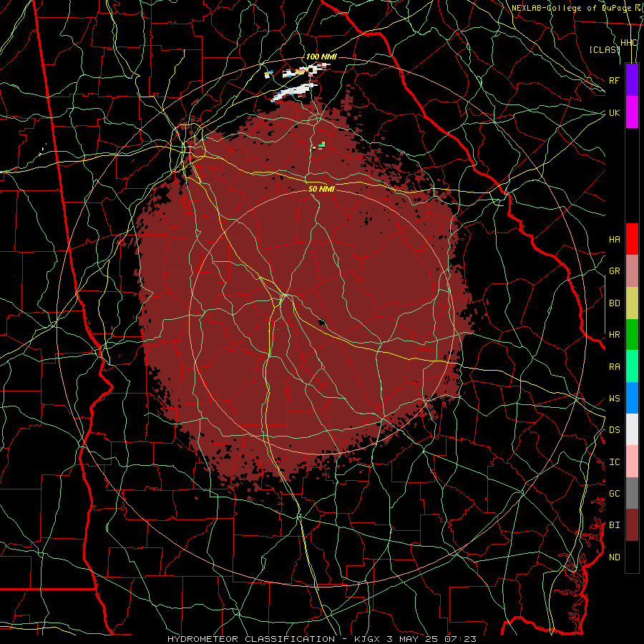The height and width of the screenshot is (644, 644).
Task: Click the HR legend label
Action: pos(614,335)
